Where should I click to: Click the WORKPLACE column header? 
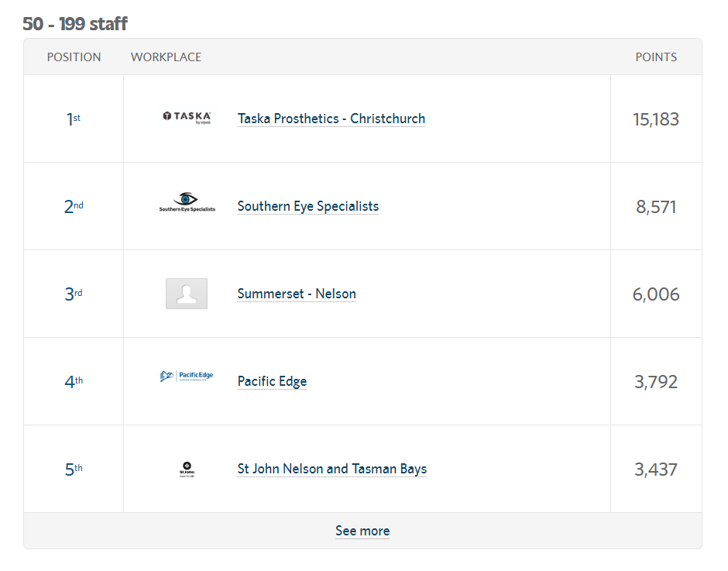[x=166, y=57]
